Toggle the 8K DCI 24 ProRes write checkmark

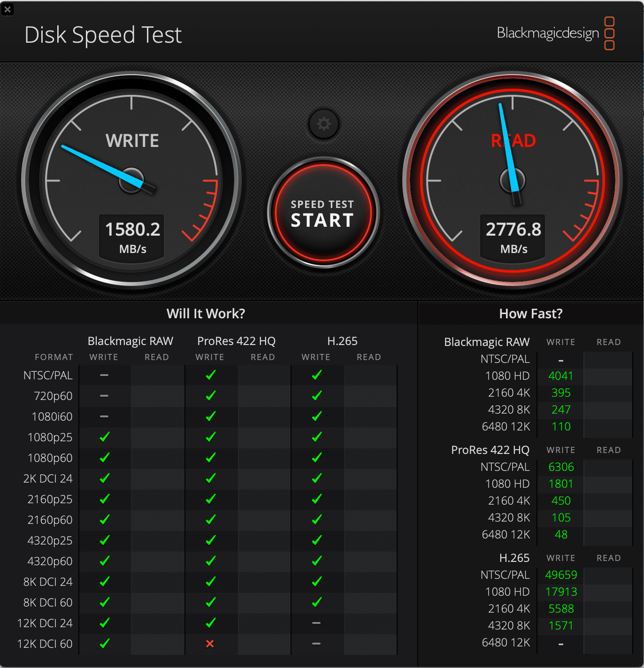(210, 582)
